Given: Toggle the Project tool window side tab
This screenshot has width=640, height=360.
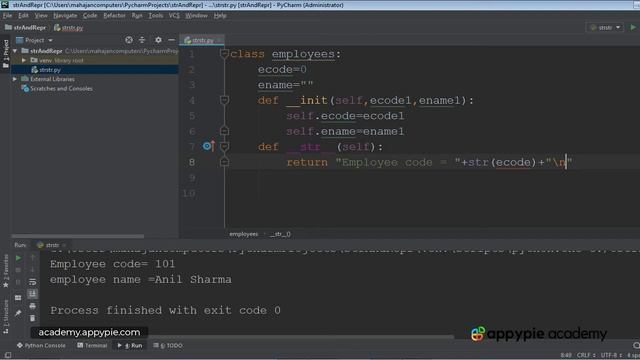Looking at the screenshot, I should coord(5,53).
